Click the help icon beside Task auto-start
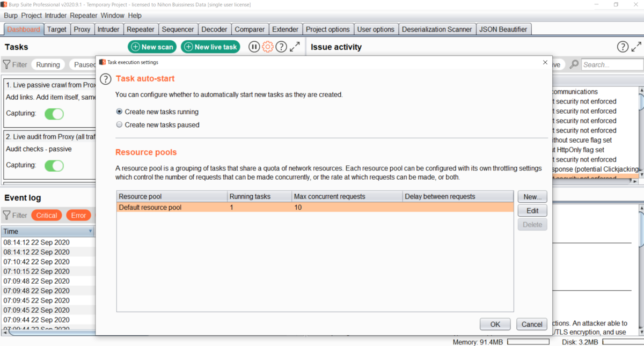Viewport: 644px width, 346px height. (106, 79)
